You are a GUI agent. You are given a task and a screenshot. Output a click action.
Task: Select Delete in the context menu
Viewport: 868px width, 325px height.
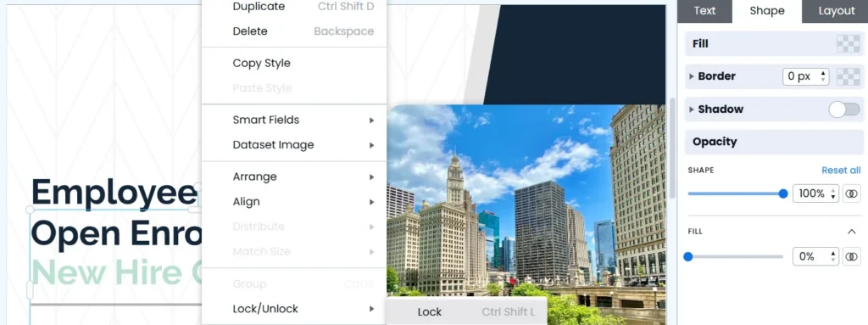click(x=294, y=31)
